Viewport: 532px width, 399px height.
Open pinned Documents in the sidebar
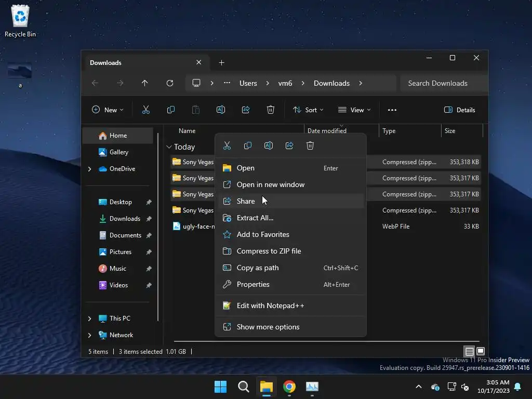click(x=118, y=235)
